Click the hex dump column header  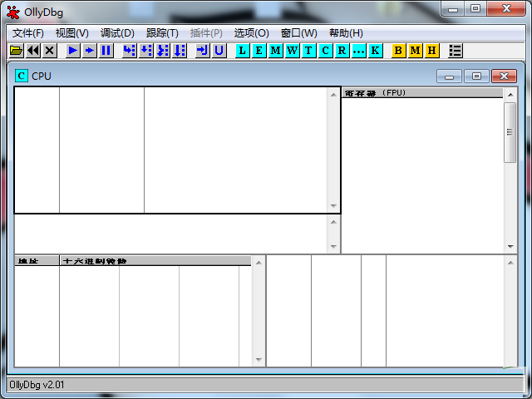point(155,260)
